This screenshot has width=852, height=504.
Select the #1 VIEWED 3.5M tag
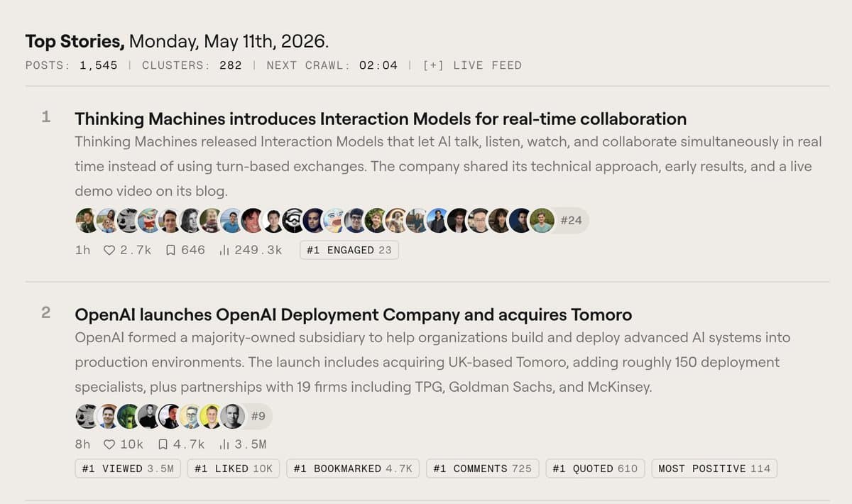click(128, 469)
